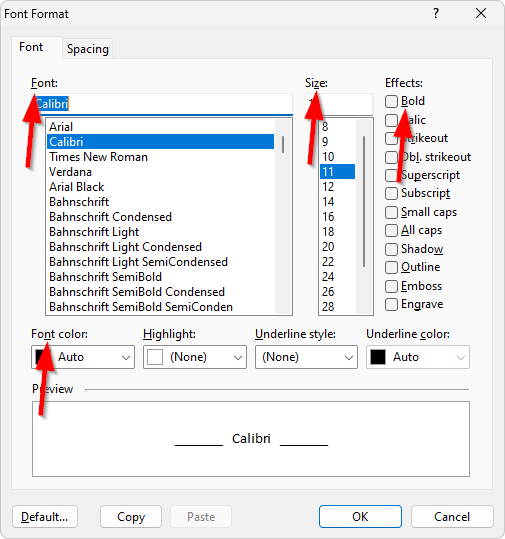Select size 14 in the list

pos(338,202)
